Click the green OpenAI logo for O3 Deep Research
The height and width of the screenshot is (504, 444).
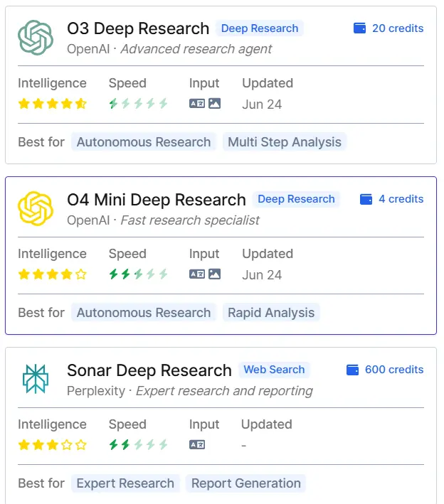(x=36, y=38)
